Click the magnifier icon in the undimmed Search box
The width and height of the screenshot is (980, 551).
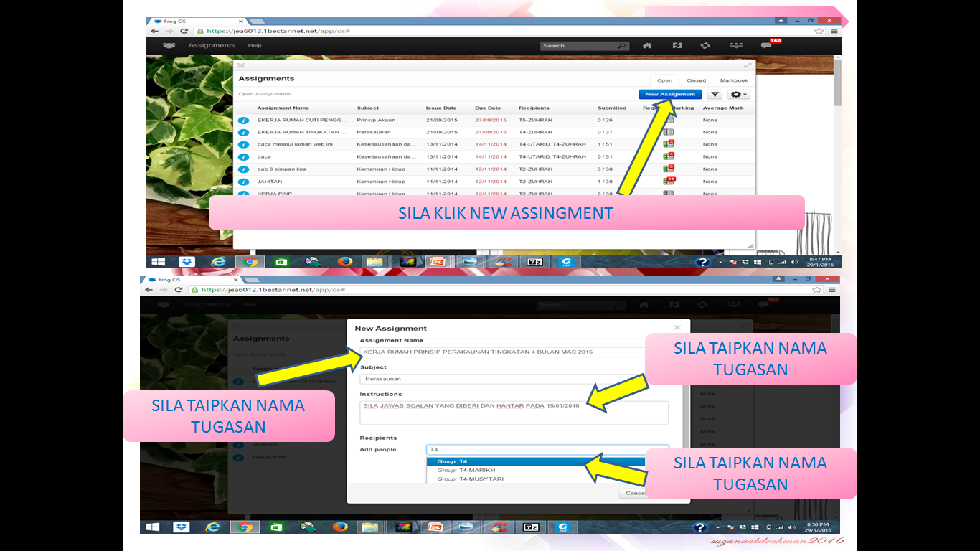[x=623, y=45]
